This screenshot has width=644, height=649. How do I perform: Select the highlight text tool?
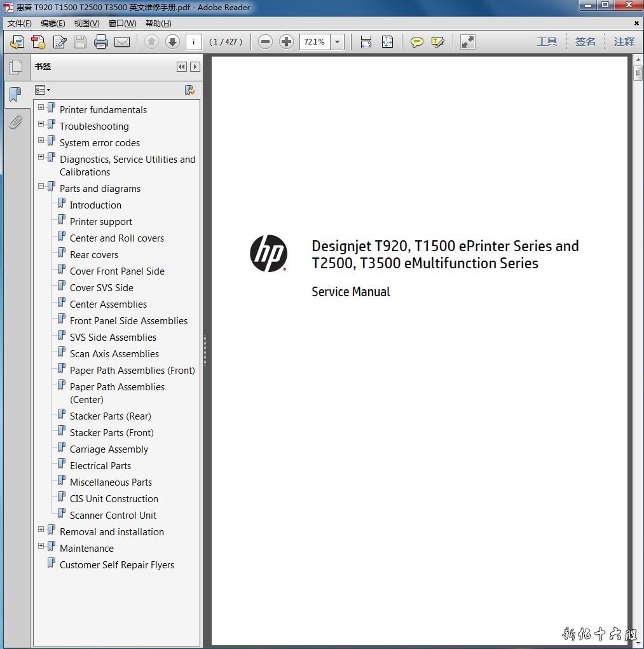437,42
